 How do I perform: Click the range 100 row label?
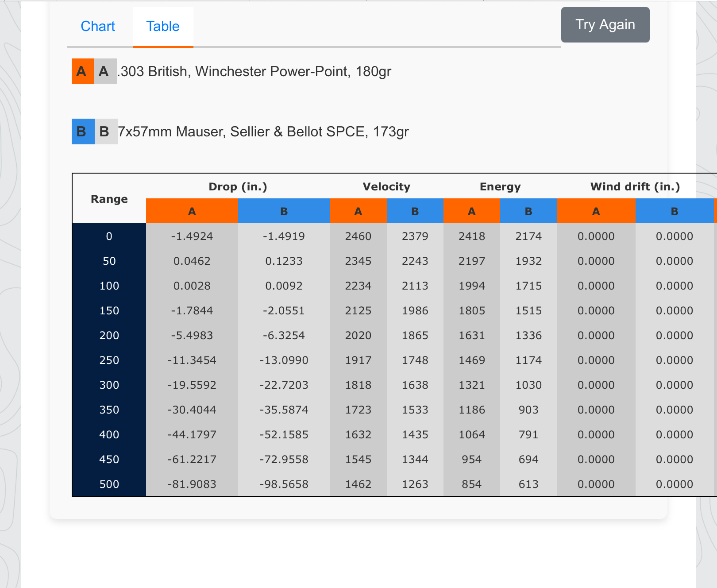pyautogui.click(x=109, y=286)
